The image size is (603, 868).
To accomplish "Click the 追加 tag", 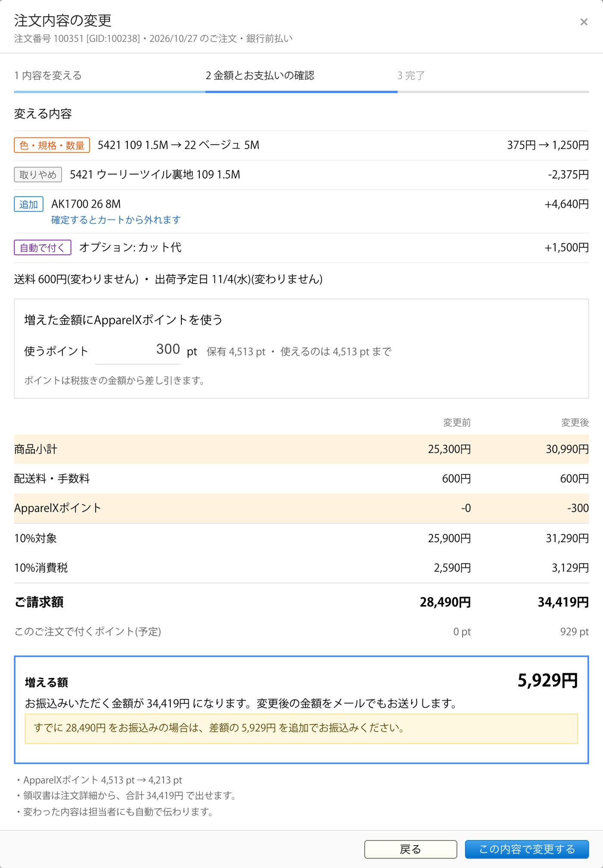I will click(x=29, y=204).
